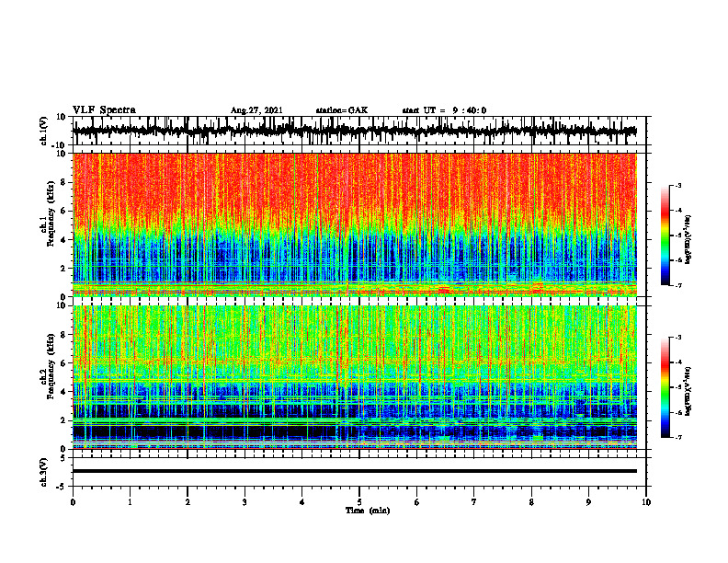
Task: Click the ch.1 spectrogram color bar
Action: tap(665, 236)
